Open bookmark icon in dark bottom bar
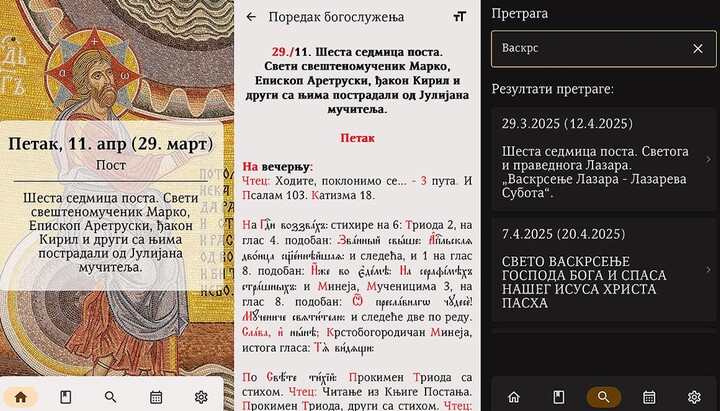 tap(558, 397)
